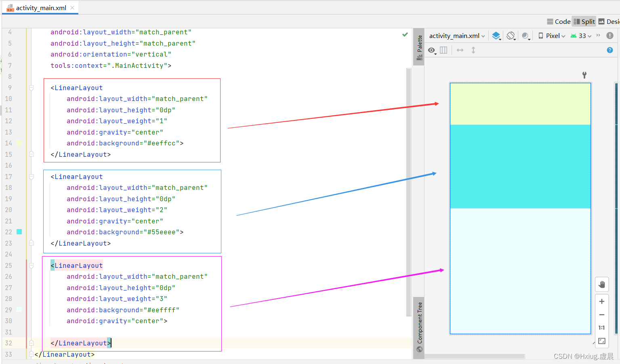This screenshot has height=364, width=620.
Task: Open the #eeffff color swatch in gutter
Action: click(x=19, y=310)
